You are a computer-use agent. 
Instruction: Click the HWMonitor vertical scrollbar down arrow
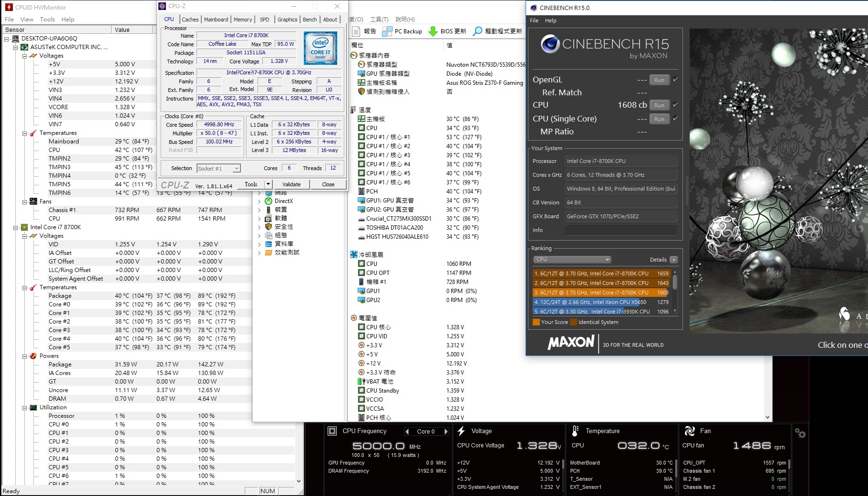coord(299,481)
